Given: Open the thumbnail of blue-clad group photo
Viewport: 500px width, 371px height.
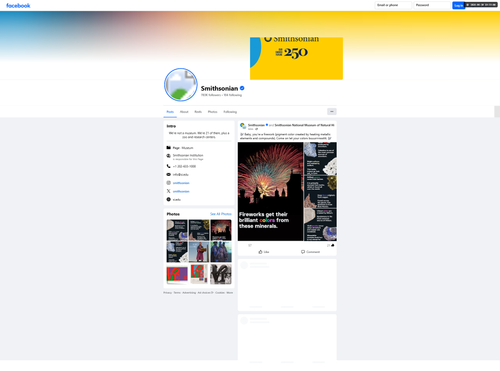Looking at the screenshot, I should pyautogui.click(x=221, y=252).
